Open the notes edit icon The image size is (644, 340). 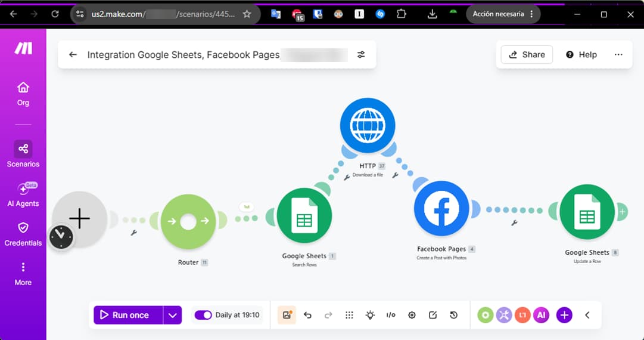click(433, 315)
